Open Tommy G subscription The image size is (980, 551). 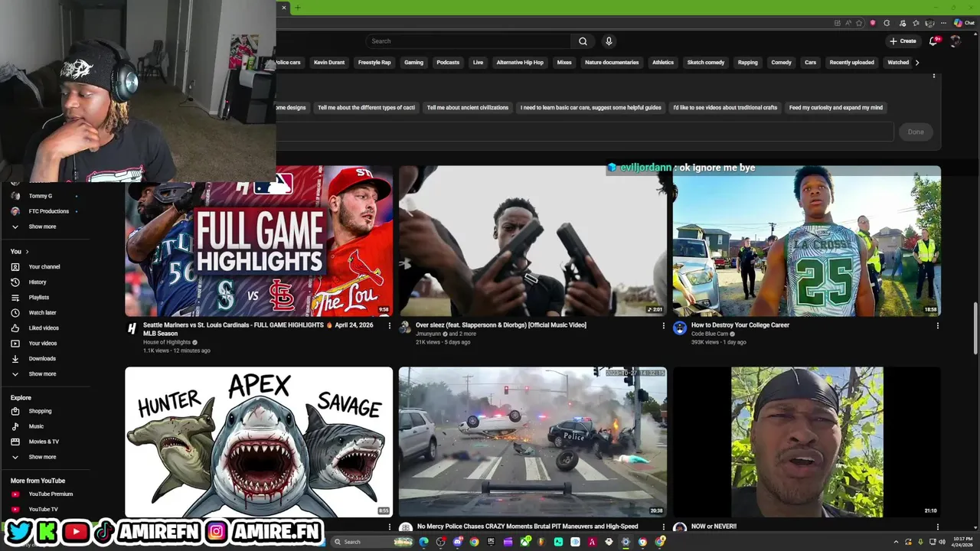[x=41, y=196]
